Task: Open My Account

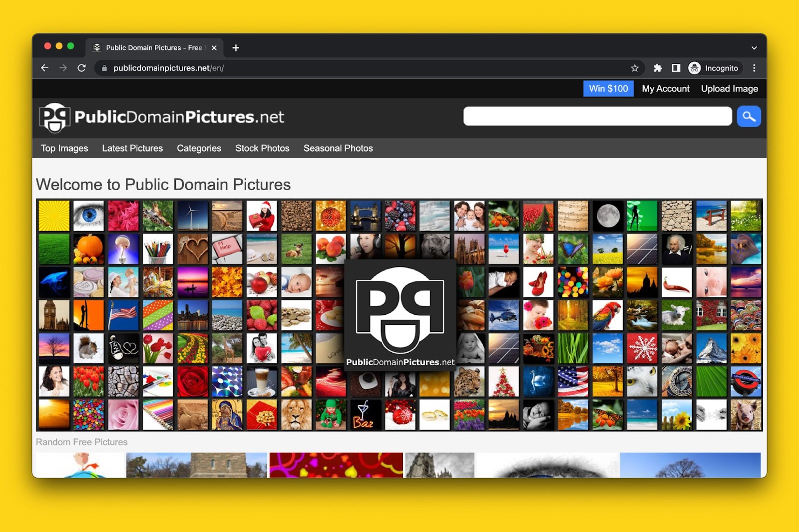Action: 666,89
